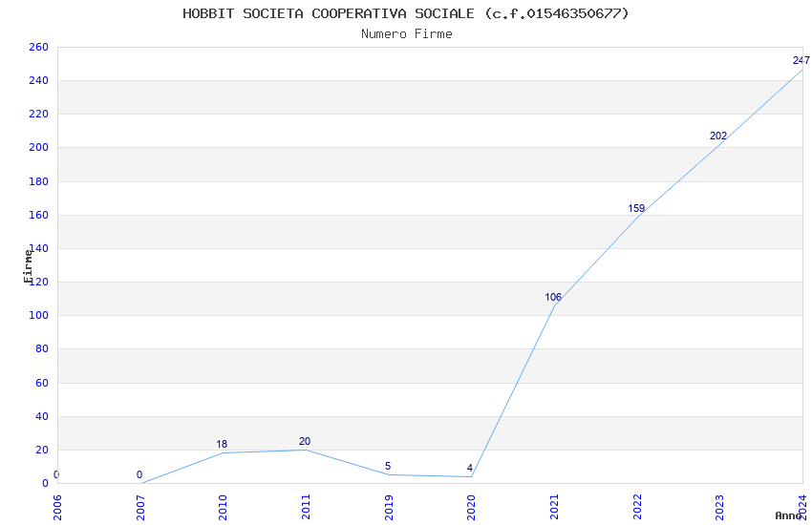Select data point labeled 20

click(x=305, y=441)
